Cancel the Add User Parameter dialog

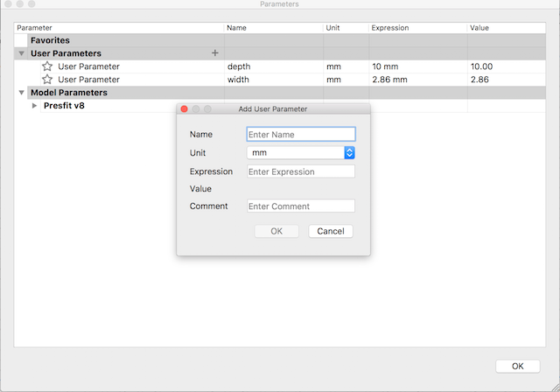tap(331, 231)
